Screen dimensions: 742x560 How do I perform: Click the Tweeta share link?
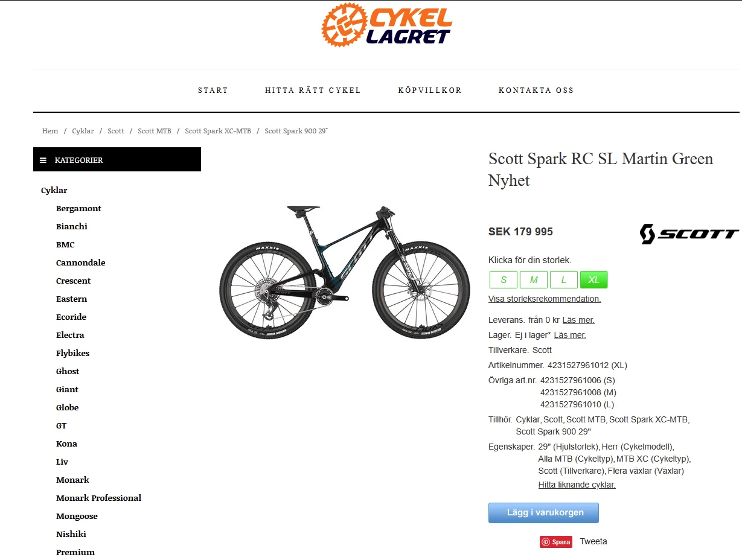(x=593, y=541)
